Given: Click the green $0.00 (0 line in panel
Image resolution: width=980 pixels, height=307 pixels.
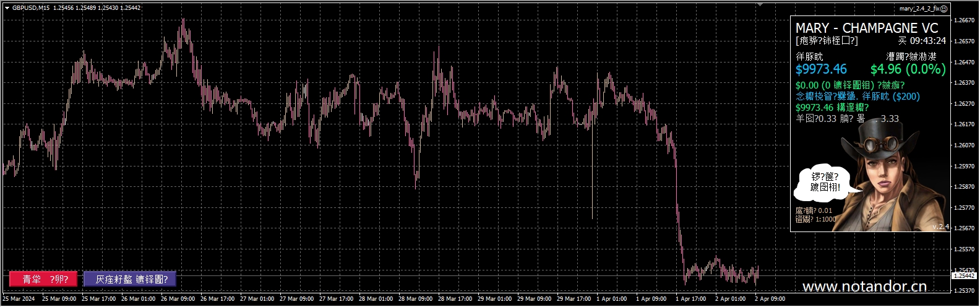Looking at the screenshot, I should pos(850,85).
